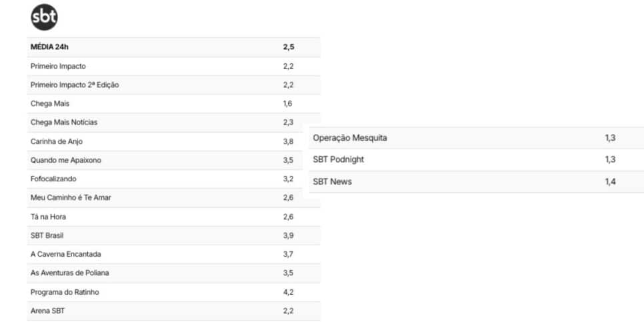Select the SBT Podnight row
Image resolution: width=644 pixels, height=322 pixels.
point(477,160)
